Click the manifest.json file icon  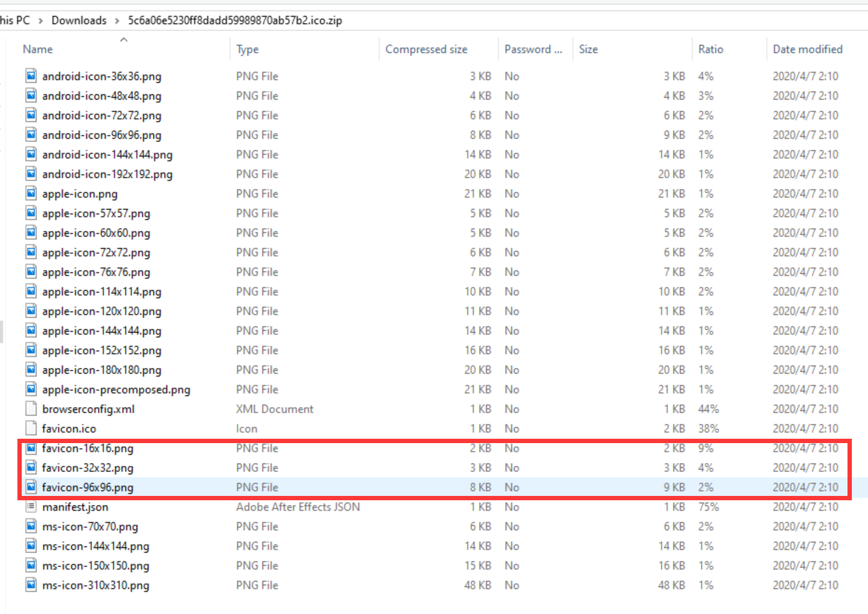click(x=31, y=506)
